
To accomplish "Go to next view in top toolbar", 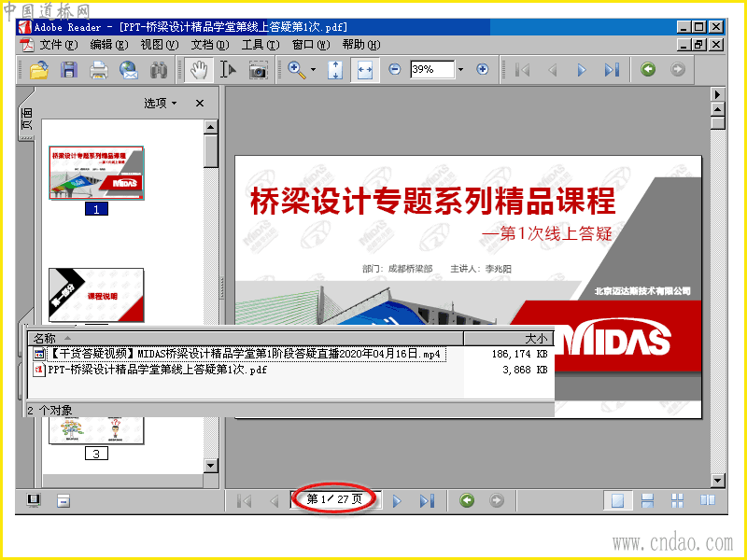I will click(678, 69).
